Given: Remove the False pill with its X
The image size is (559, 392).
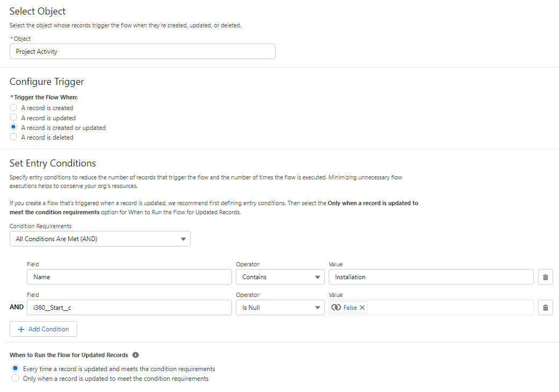Looking at the screenshot, I should (x=362, y=308).
